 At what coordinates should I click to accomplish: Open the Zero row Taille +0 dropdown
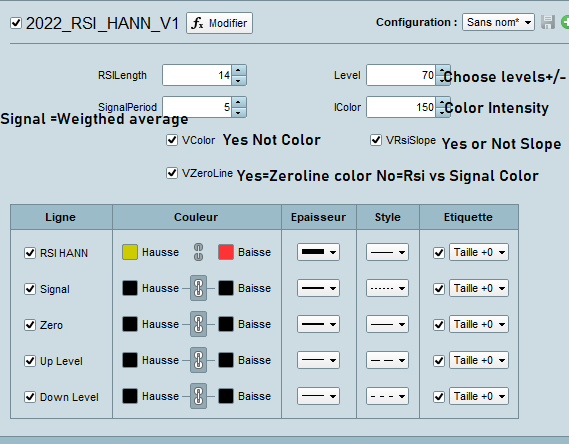[479, 324]
